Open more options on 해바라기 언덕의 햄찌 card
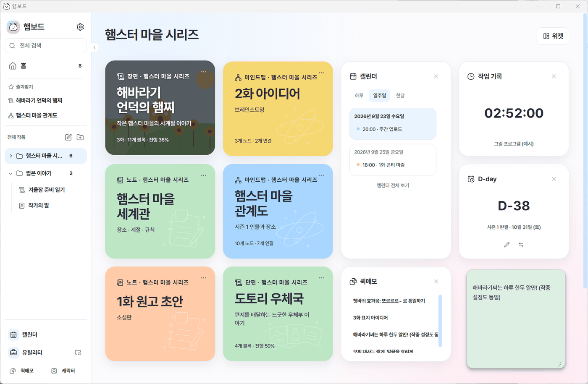Image resolution: width=588 pixels, height=384 pixels. [x=204, y=72]
